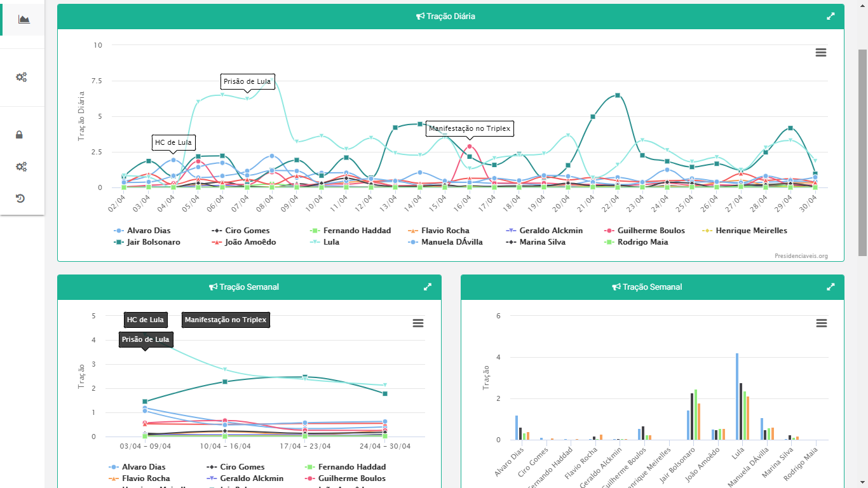Image resolution: width=868 pixels, height=488 pixels.
Task: Open the daily chart hamburger export menu
Action: click(x=821, y=53)
